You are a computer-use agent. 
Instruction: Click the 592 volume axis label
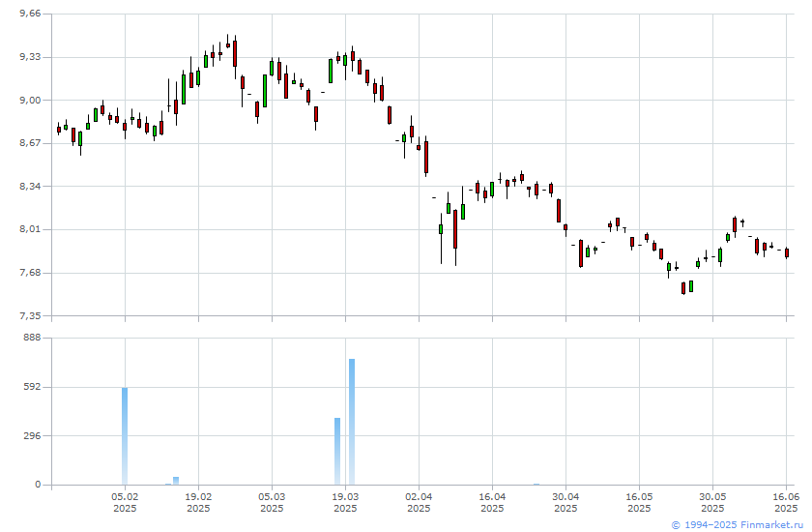coord(32,387)
